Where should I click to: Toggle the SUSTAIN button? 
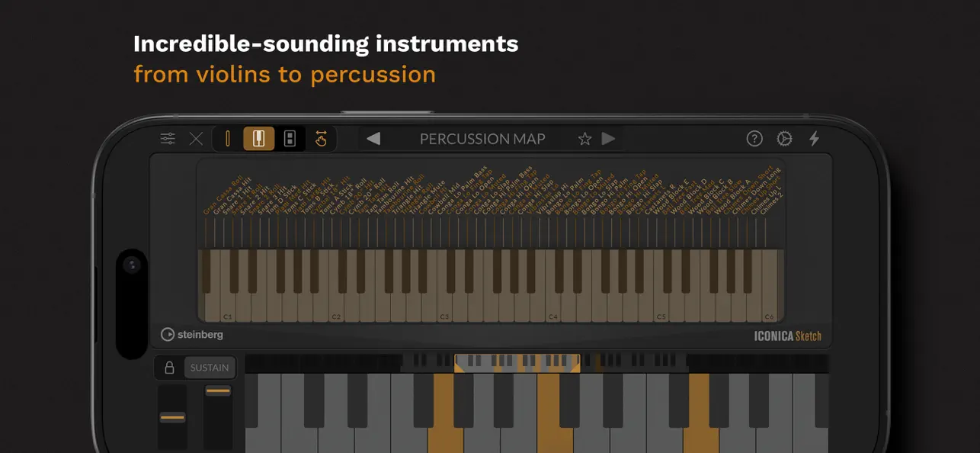coord(210,368)
